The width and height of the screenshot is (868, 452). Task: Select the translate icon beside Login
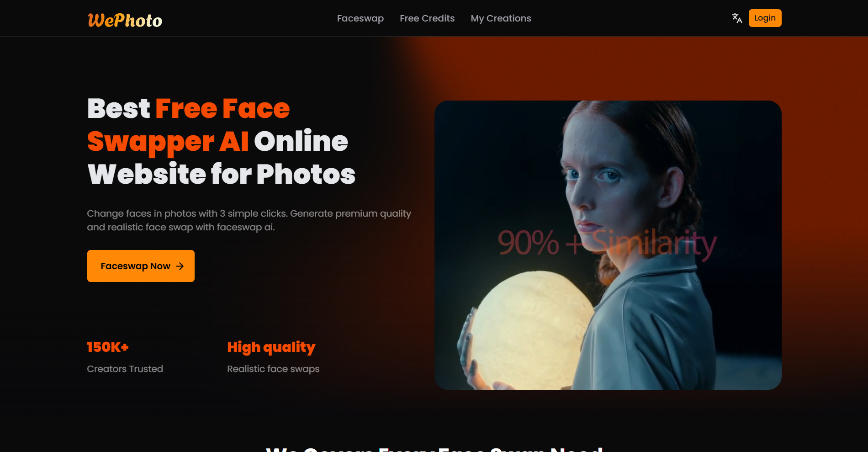tap(737, 18)
